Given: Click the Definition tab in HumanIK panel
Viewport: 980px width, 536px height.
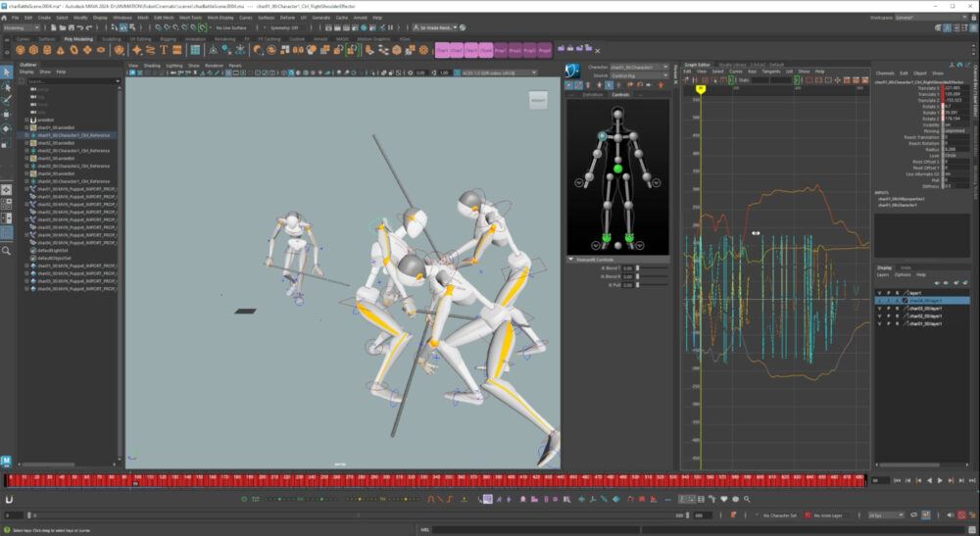Looking at the screenshot, I should [593, 95].
